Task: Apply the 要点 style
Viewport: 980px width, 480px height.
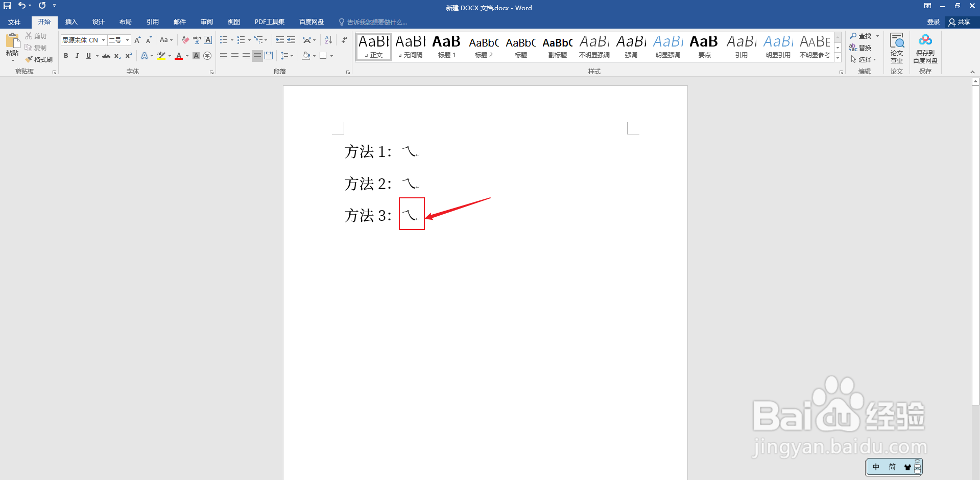Action: [x=704, y=47]
